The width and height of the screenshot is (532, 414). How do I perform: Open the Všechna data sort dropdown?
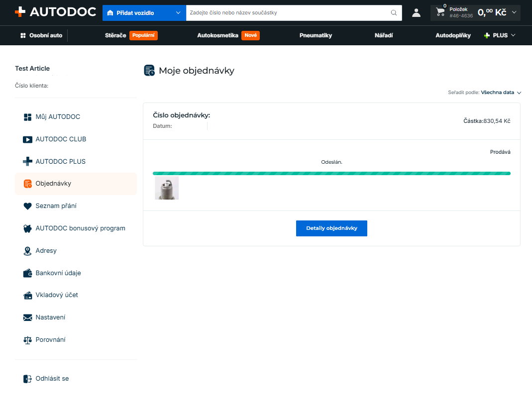501,92
